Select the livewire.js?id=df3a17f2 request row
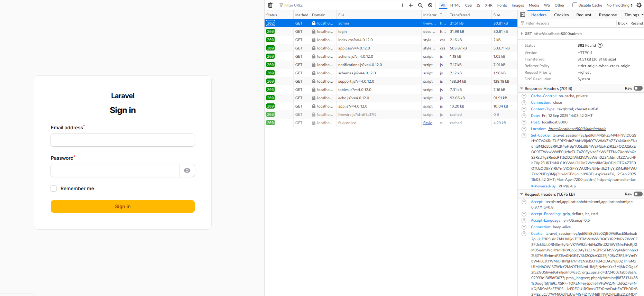This screenshot has height=296, width=644. click(391, 114)
